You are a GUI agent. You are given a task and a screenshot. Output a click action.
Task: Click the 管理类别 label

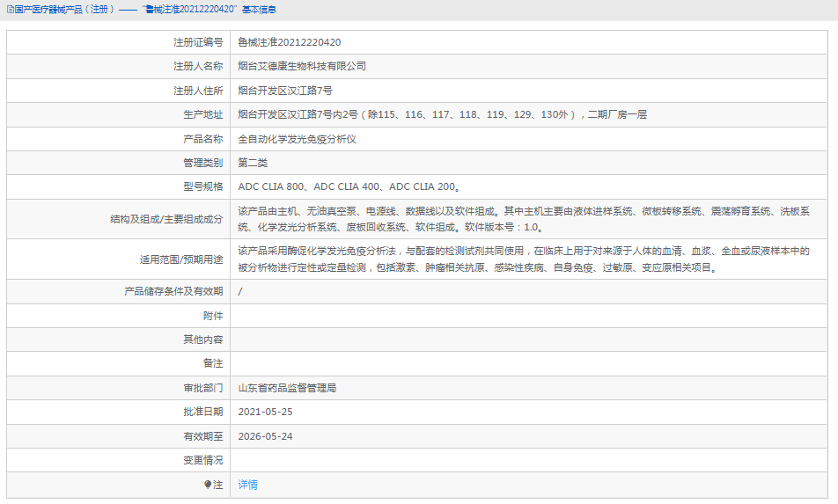[202, 163]
